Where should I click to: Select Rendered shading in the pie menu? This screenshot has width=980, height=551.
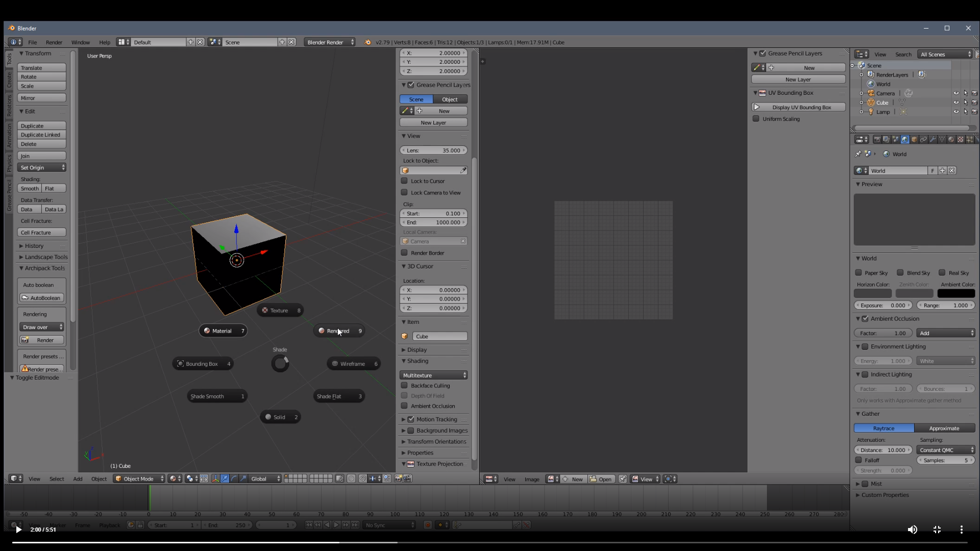coord(338,331)
